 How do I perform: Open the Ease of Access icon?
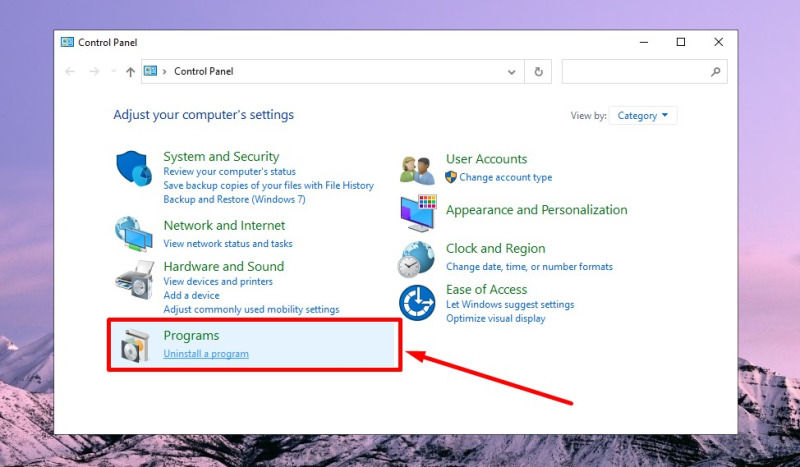point(417,302)
